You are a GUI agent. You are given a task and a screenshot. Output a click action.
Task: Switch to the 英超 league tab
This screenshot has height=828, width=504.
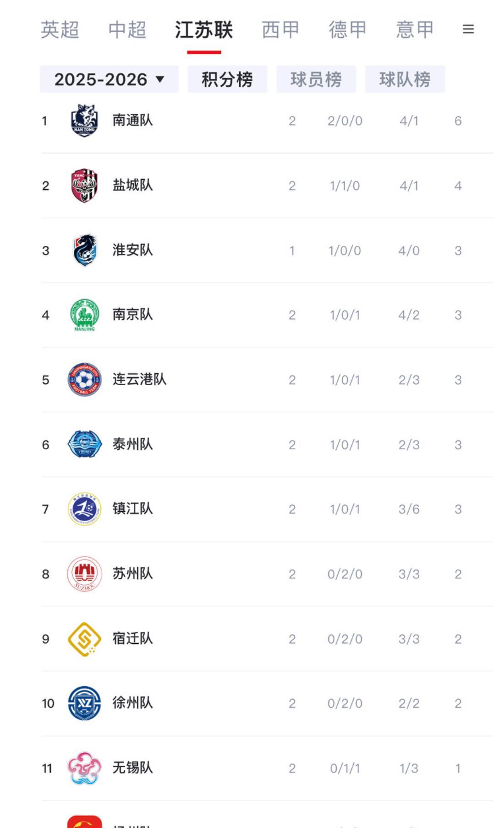60,30
